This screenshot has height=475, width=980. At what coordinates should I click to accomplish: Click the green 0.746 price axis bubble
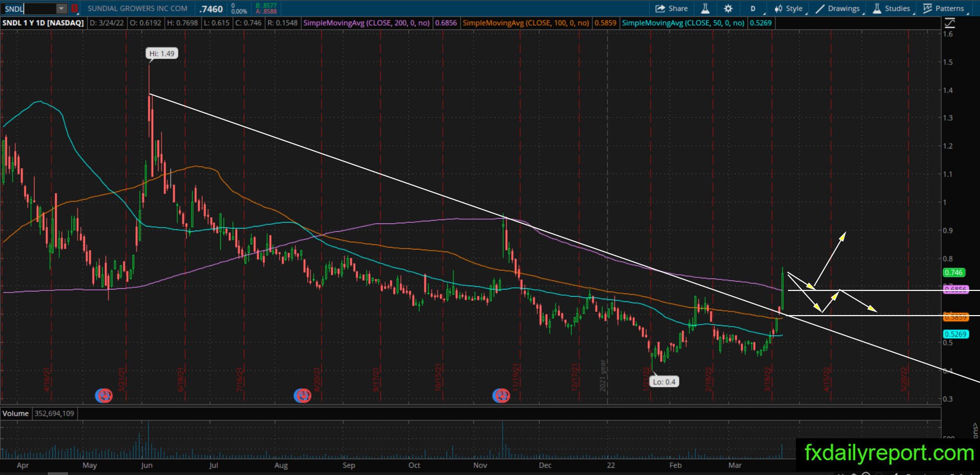[954, 273]
